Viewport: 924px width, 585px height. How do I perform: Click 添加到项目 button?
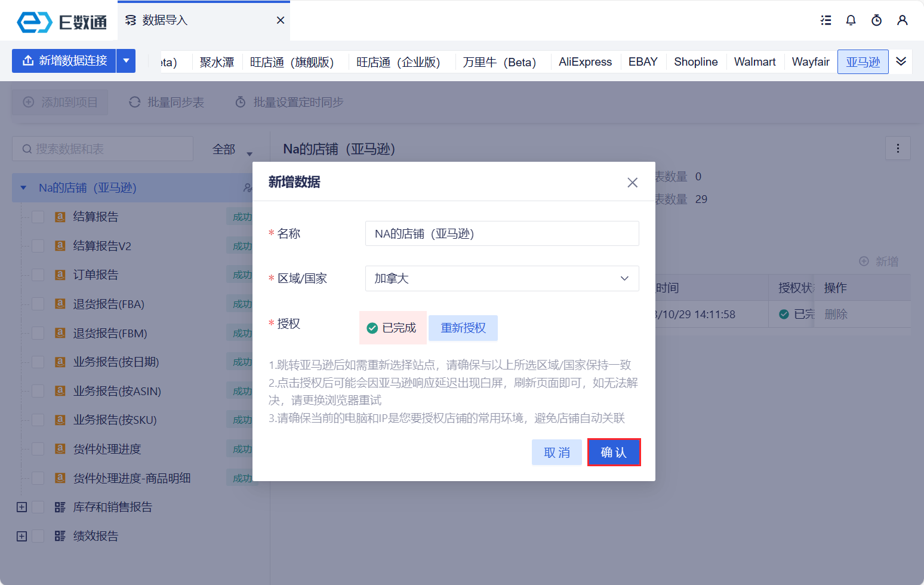[x=60, y=102]
